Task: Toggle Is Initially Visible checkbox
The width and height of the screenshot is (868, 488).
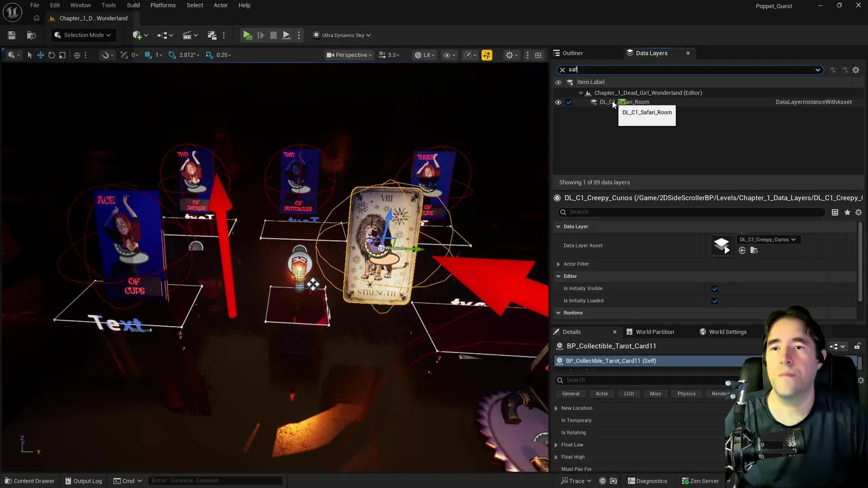Action: click(x=715, y=289)
